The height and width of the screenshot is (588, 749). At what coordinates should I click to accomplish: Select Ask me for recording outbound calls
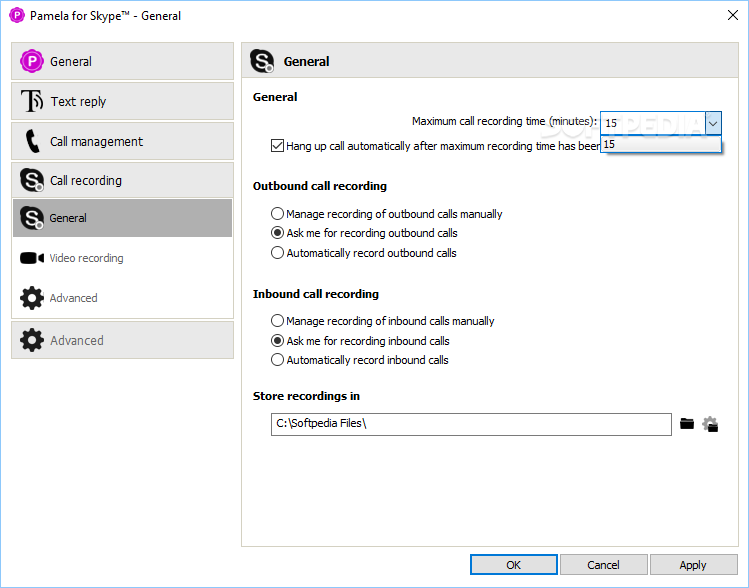point(277,233)
